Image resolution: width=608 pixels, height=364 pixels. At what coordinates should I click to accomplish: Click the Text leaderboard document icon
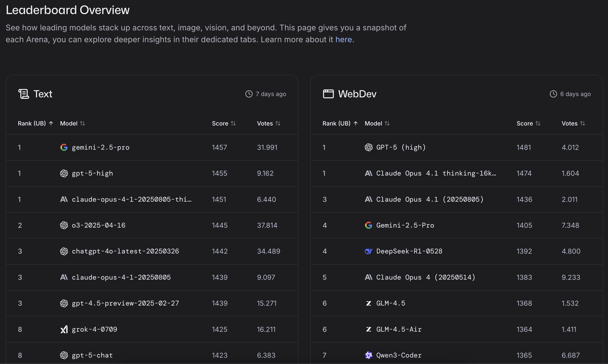click(x=24, y=94)
